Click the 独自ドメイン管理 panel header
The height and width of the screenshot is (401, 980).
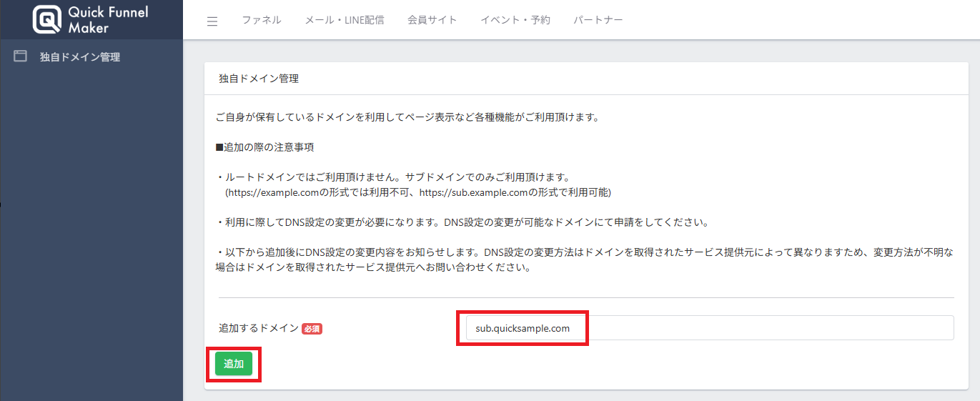click(x=259, y=79)
